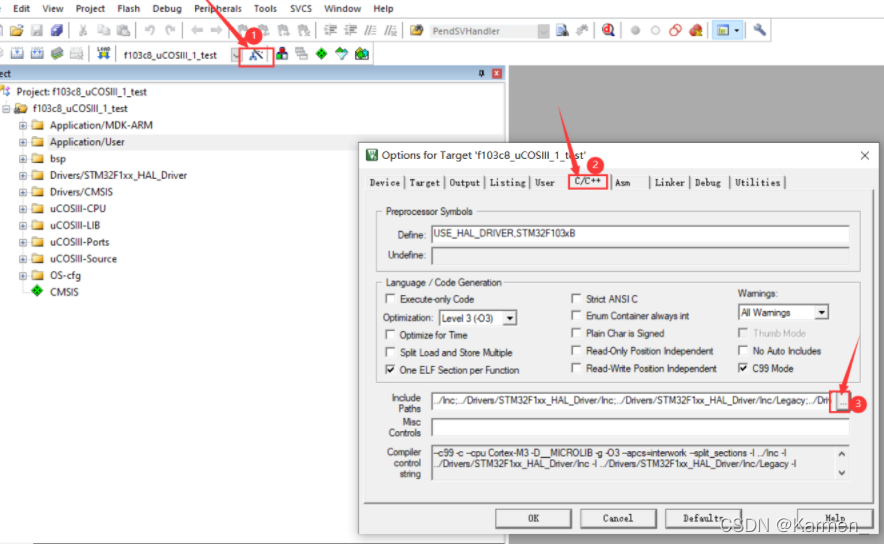Screen dimensions: 884x544
Task: Open the Flash menu
Action: point(129,8)
